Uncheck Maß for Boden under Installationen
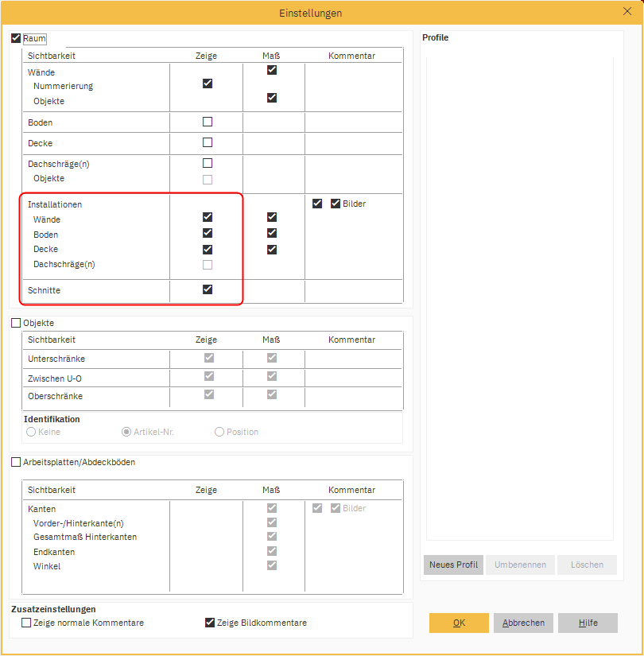The height and width of the screenshot is (656, 644). point(272,233)
